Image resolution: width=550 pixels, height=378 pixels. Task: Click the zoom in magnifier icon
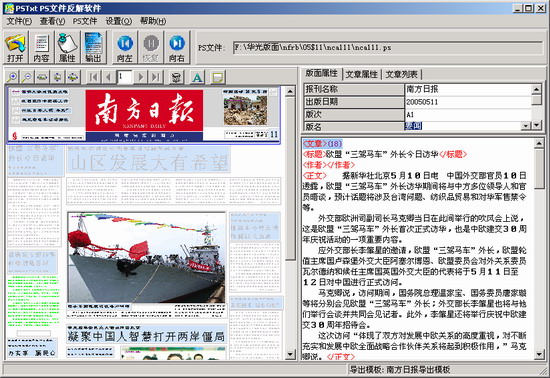coord(12,77)
